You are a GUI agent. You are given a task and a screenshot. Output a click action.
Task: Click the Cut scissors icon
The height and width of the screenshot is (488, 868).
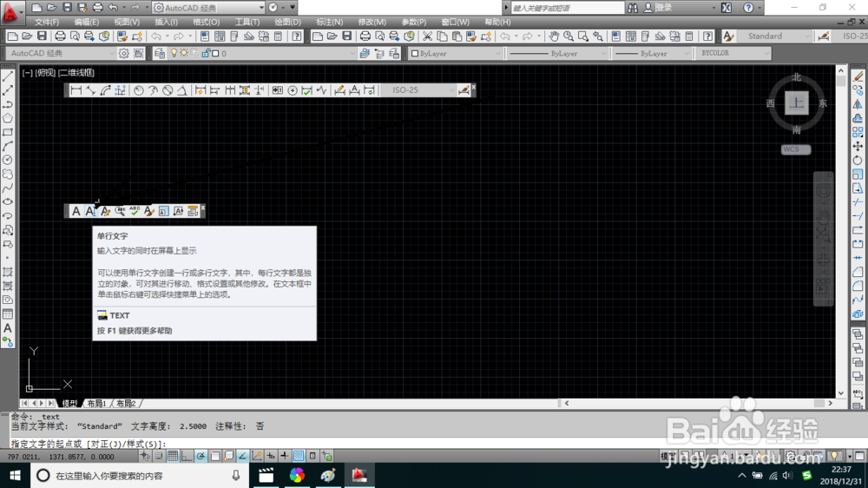point(427,36)
